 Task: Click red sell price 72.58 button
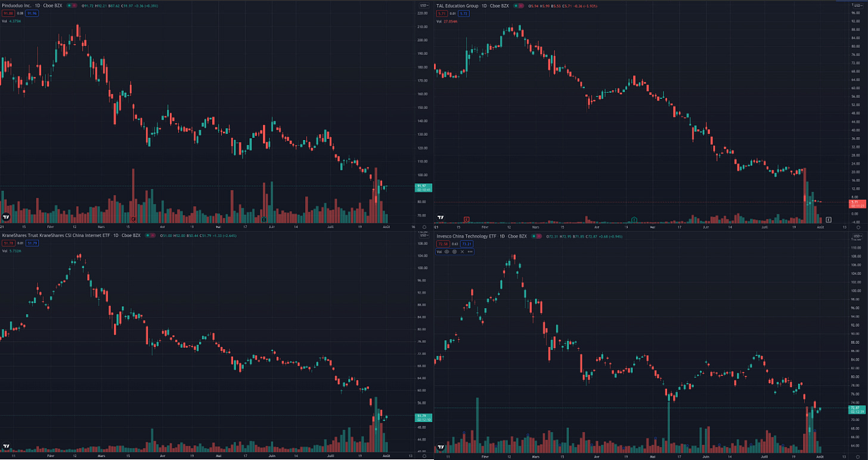tap(443, 244)
